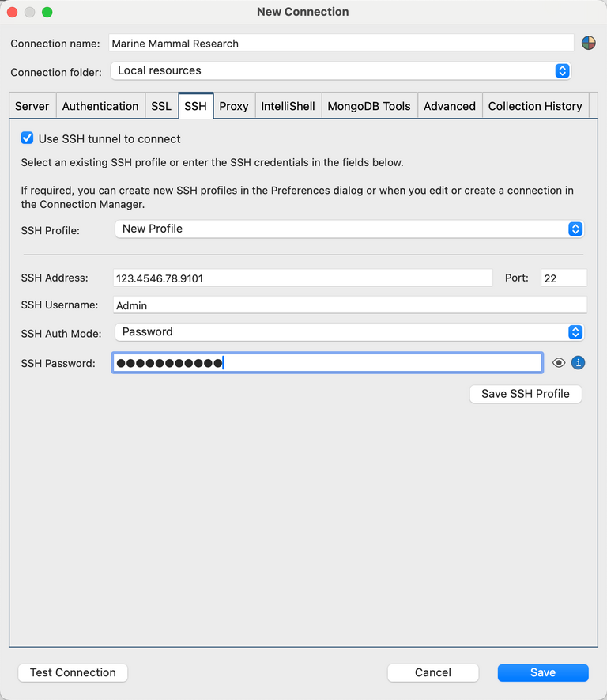607x700 pixels.
Task: Show the SSH password with the eye icon
Action: (559, 362)
